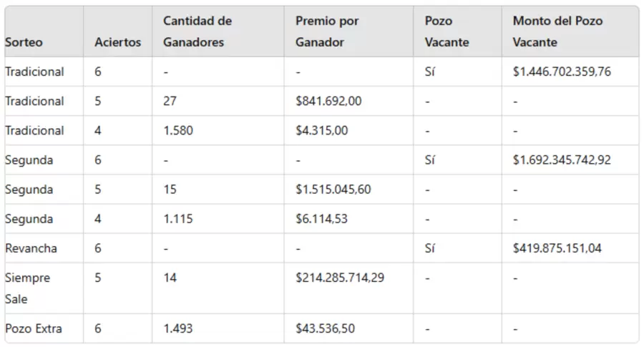Click the Aciertos column header
The width and height of the screenshot is (644, 347).
[117, 42]
